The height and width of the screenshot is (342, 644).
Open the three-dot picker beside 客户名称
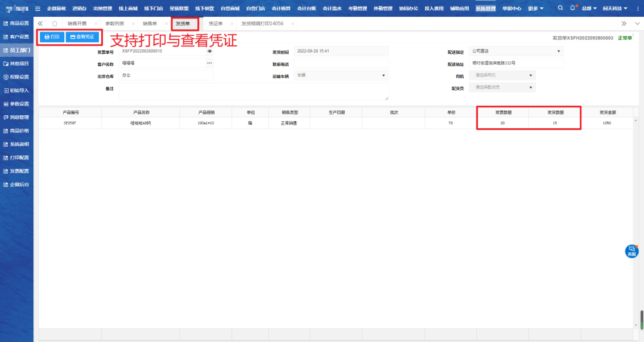(209, 63)
